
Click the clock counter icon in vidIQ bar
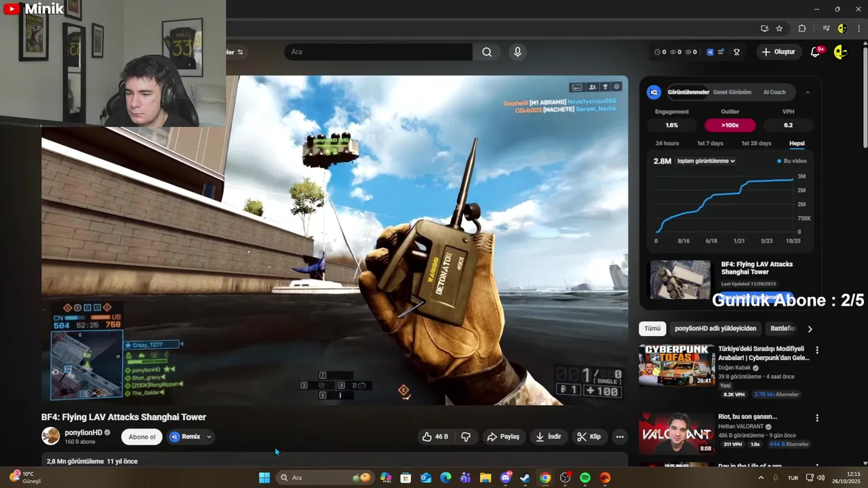pos(657,52)
